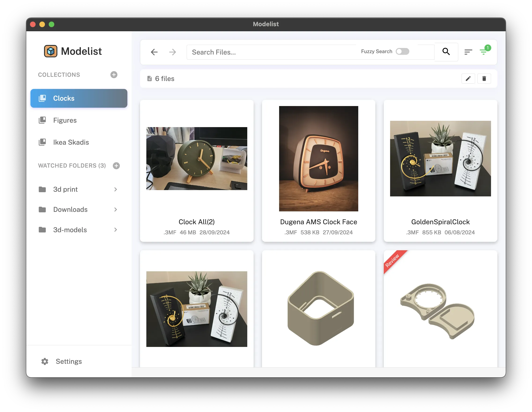Open the card marked with Review ribbon
The image size is (532, 412).
pos(440,309)
